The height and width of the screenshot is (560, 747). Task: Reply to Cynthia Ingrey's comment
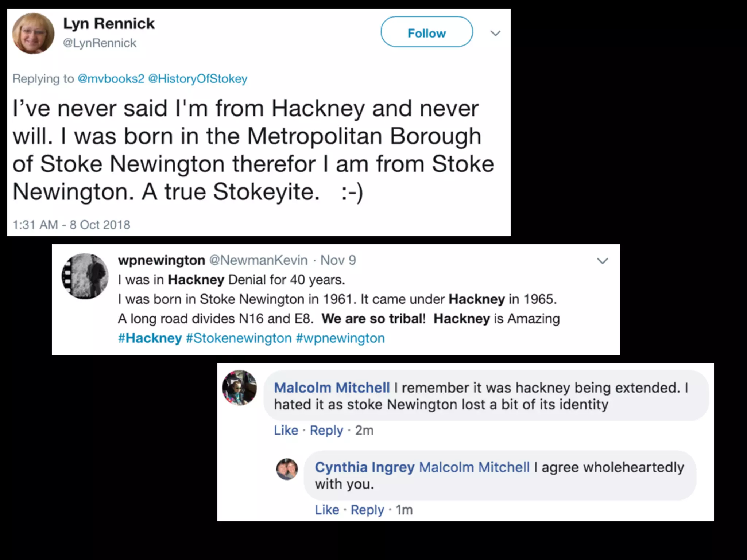click(367, 510)
